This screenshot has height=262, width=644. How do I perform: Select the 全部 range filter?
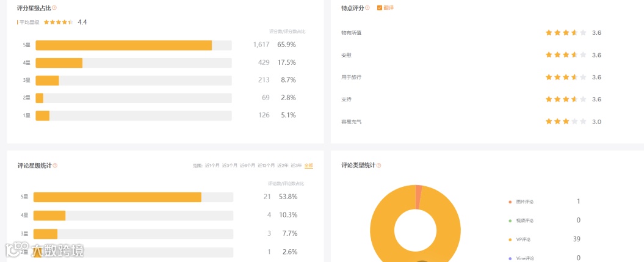coord(309,166)
